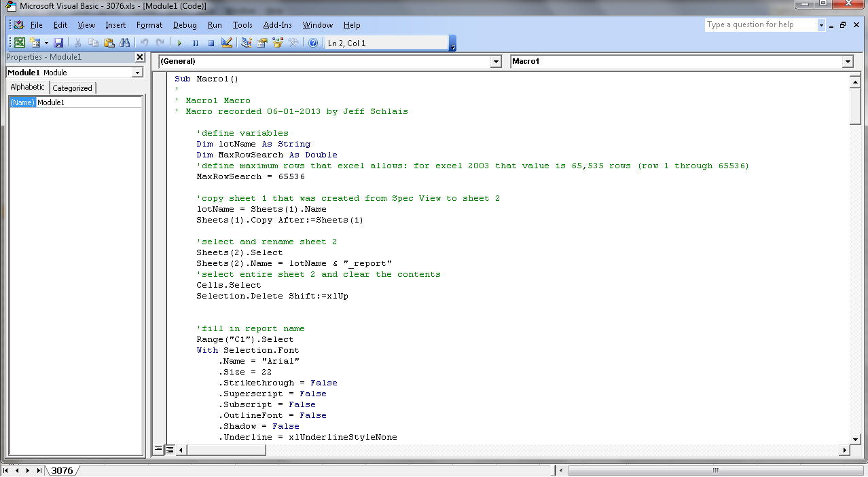Close the Properties panel
This screenshot has width=868, height=477.
click(140, 58)
